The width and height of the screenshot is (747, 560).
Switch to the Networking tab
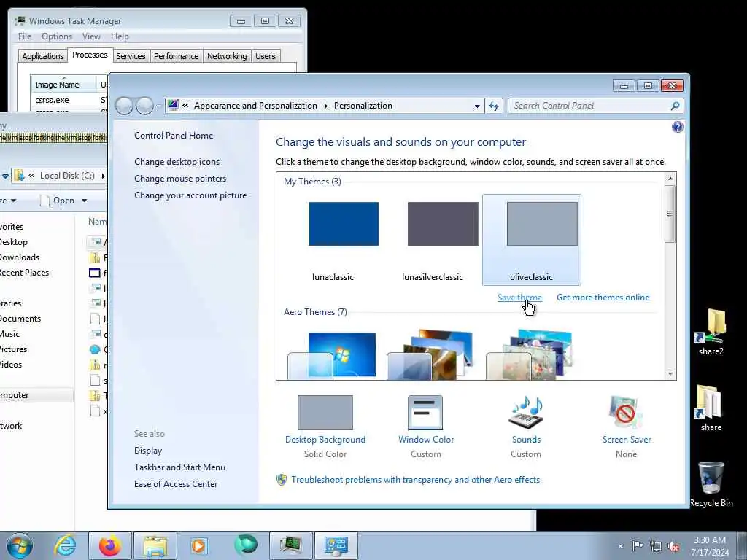227,56
